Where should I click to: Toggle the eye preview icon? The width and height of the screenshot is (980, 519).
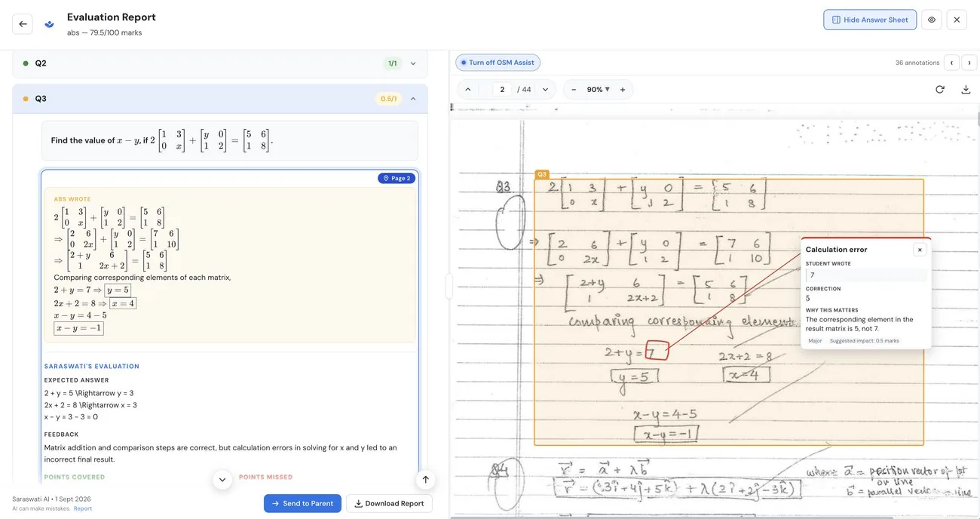click(x=932, y=20)
